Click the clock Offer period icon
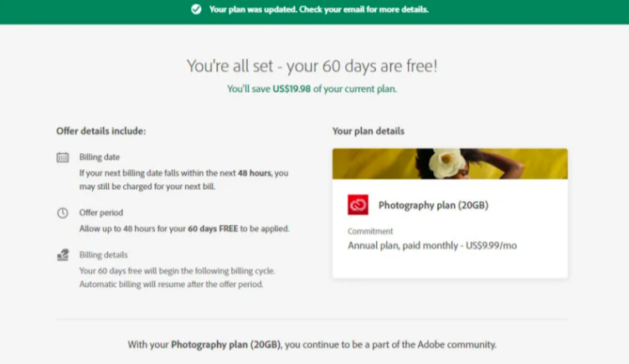Screen dimensions: 629x364 click(63, 213)
